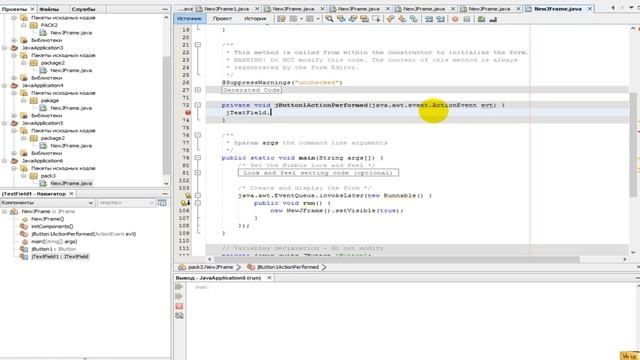Shift the line right

tap(440, 19)
